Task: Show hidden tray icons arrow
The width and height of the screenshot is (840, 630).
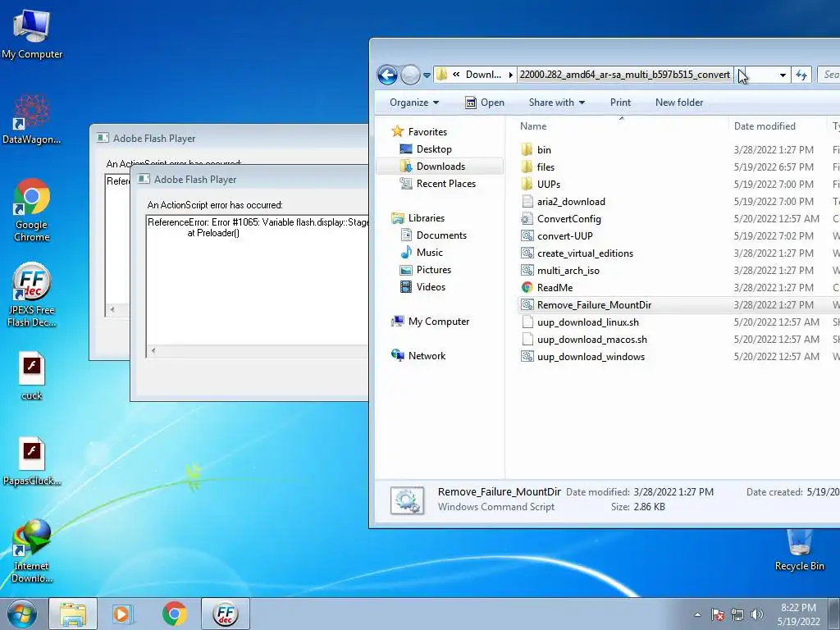Action: click(x=697, y=614)
